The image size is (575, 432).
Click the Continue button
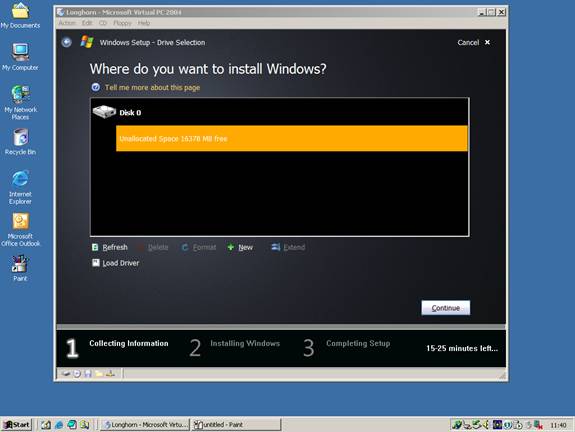(x=446, y=308)
